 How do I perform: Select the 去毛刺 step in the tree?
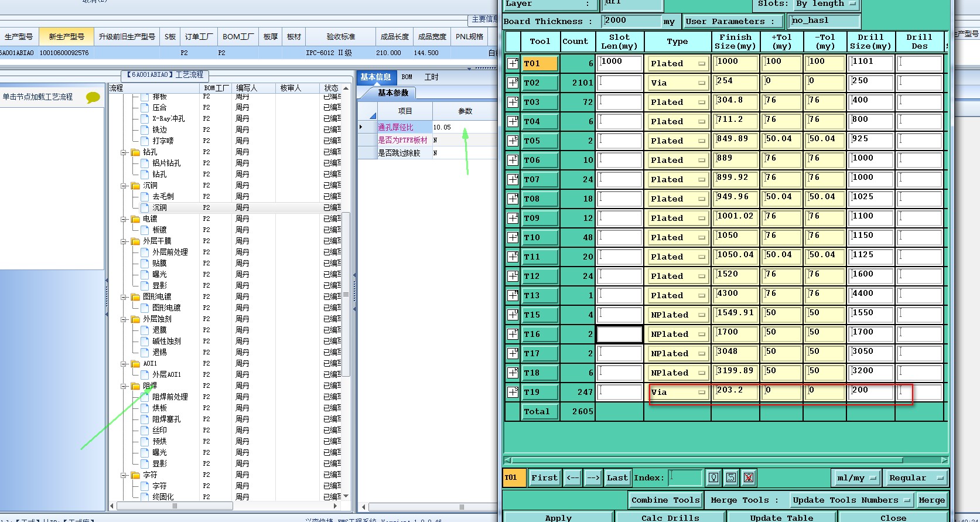click(x=163, y=197)
